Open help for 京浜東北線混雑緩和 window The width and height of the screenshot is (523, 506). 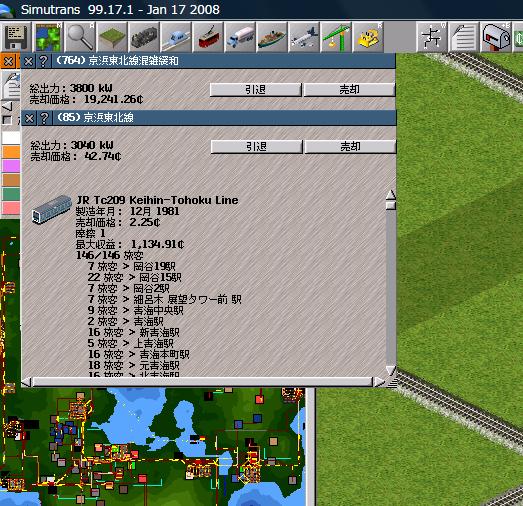[43, 61]
